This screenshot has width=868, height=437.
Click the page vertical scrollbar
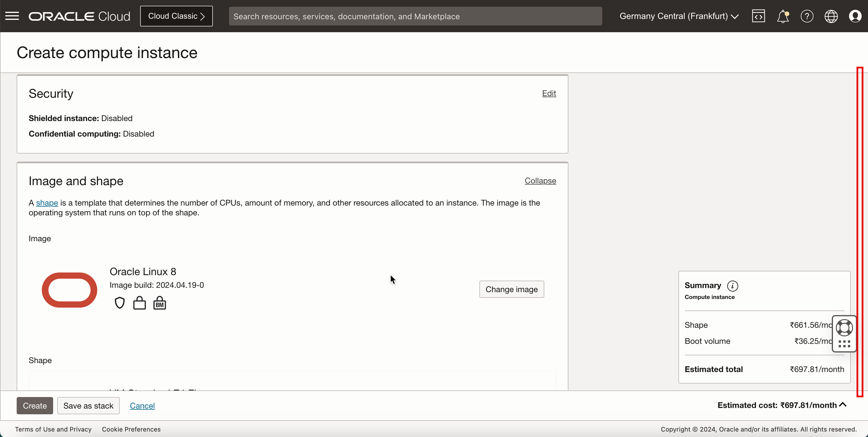(x=860, y=231)
